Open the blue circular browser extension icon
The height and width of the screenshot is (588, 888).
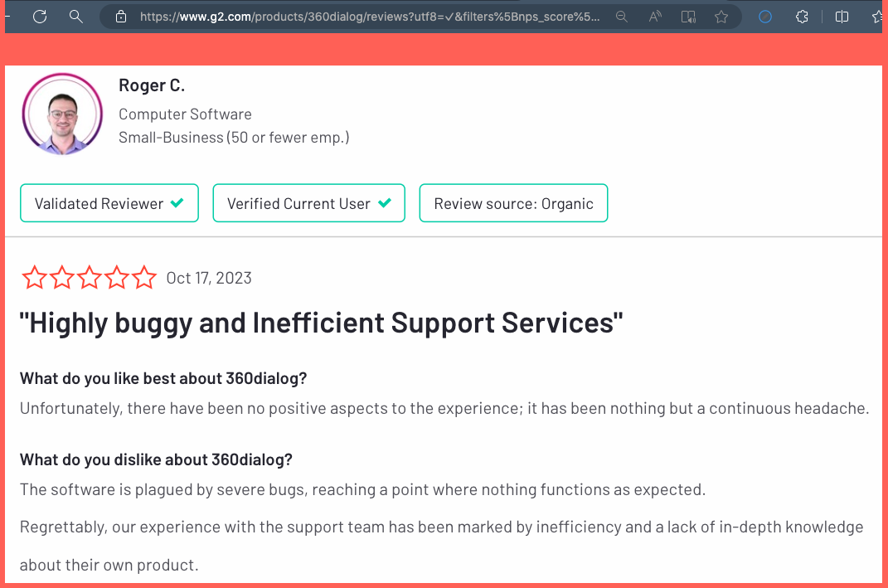click(x=765, y=17)
